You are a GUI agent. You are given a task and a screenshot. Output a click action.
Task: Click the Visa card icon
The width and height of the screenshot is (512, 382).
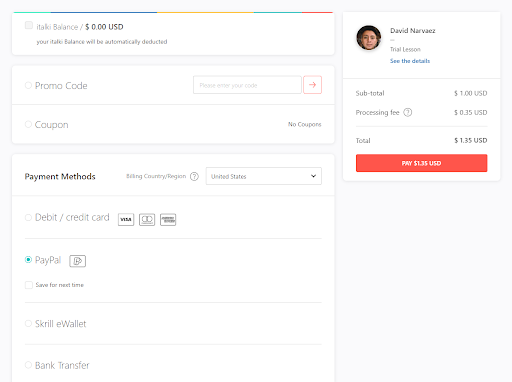pos(126,219)
